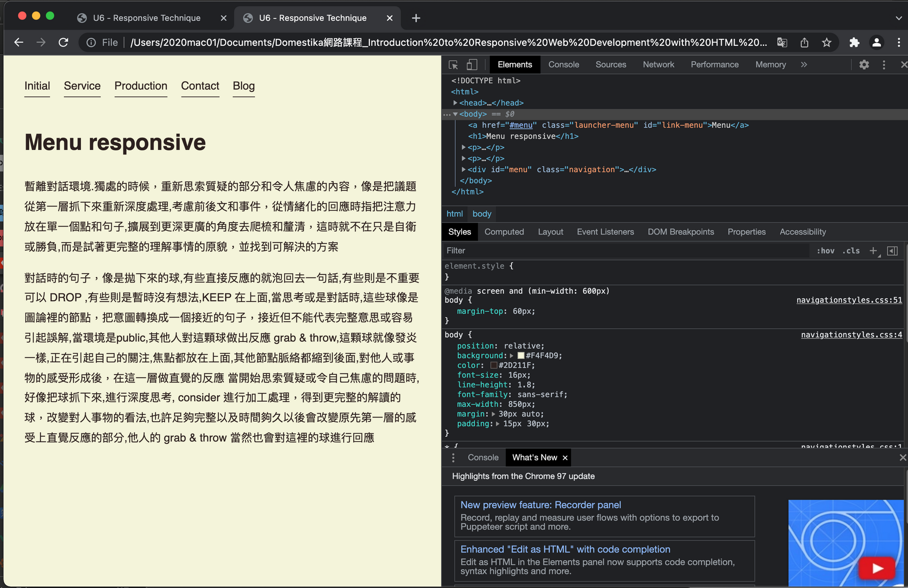Toggle computed styles sidebar pane icon
Image resolution: width=908 pixels, height=588 pixels.
892,251
